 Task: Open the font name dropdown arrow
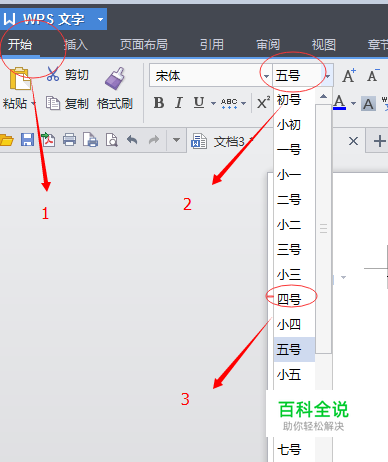266,76
